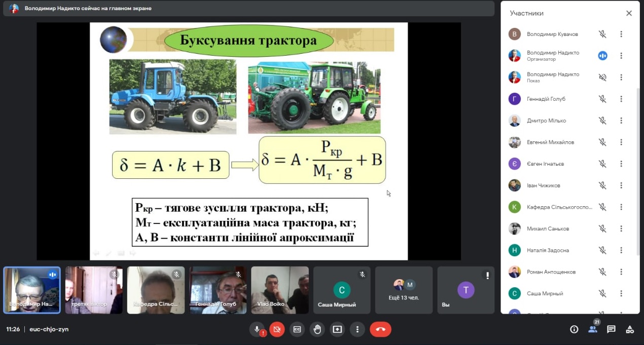Click meeting code euc-chjo-zyn
The height and width of the screenshot is (345, 644).
click(x=49, y=329)
